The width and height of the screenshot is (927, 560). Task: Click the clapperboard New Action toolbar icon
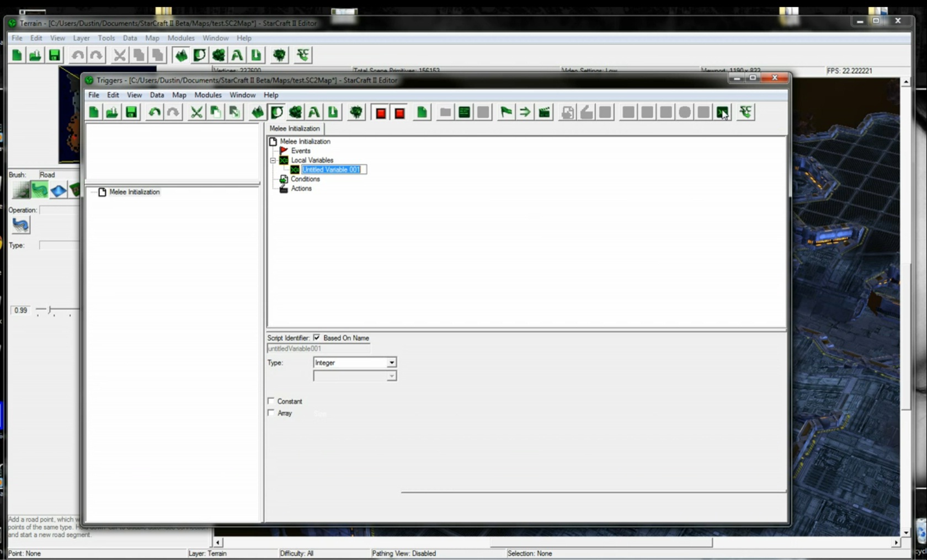544,113
